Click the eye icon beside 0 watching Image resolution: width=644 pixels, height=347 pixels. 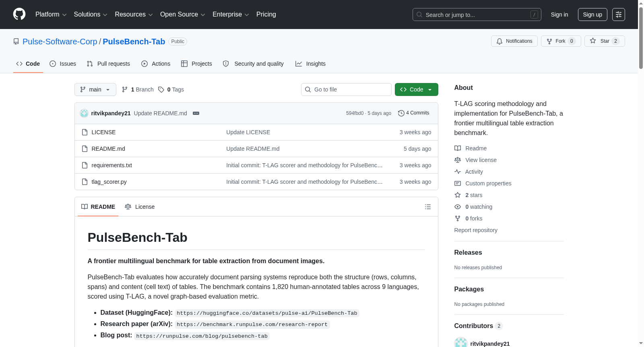point(458,207)
